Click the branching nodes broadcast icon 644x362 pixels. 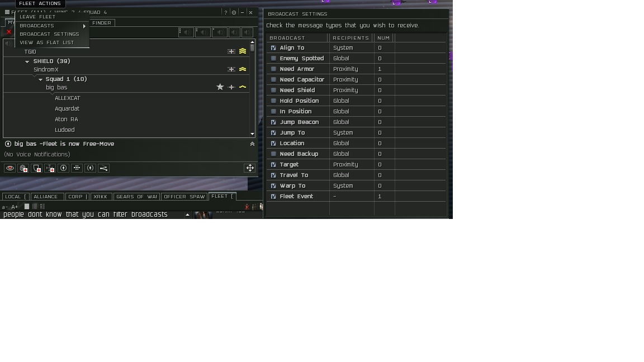click(103, 168)
